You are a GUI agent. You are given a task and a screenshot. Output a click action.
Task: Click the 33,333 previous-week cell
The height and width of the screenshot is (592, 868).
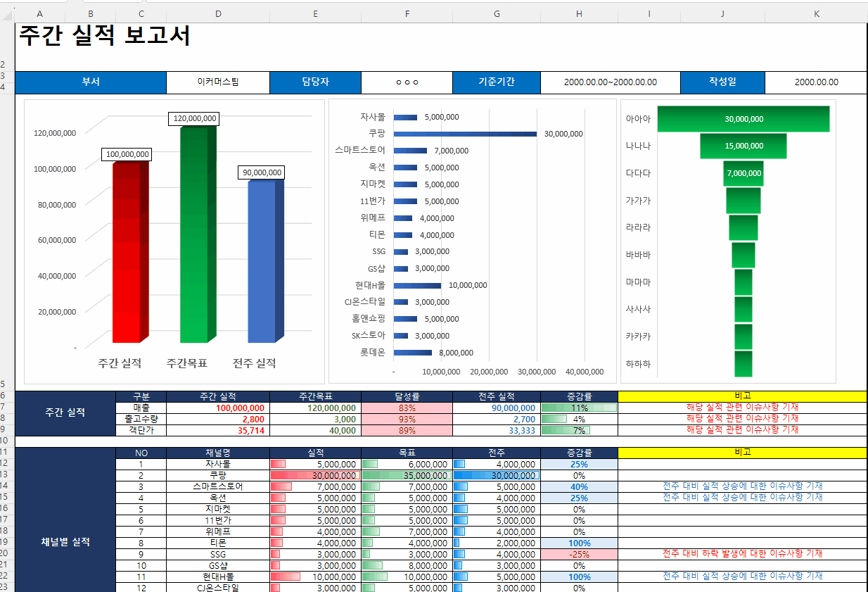(x=497, y=430)
